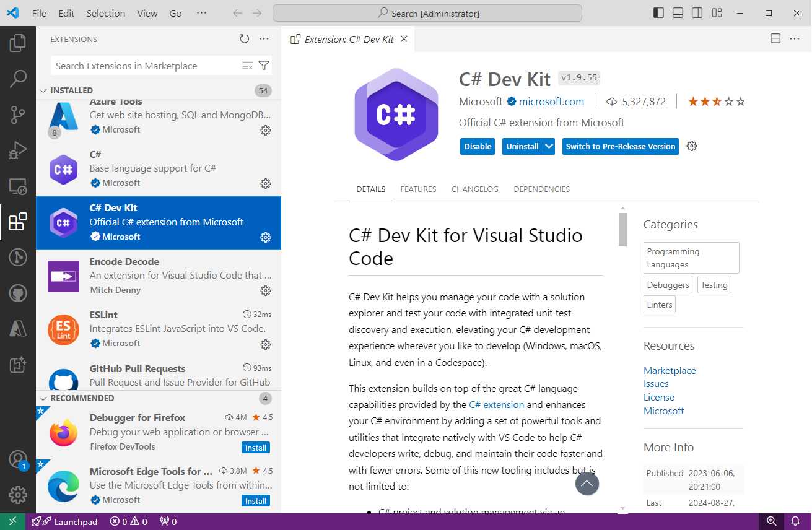The height and width of the screenshot is (530, 812).
Task: Open the Edit menu
Action: point(66,13)
